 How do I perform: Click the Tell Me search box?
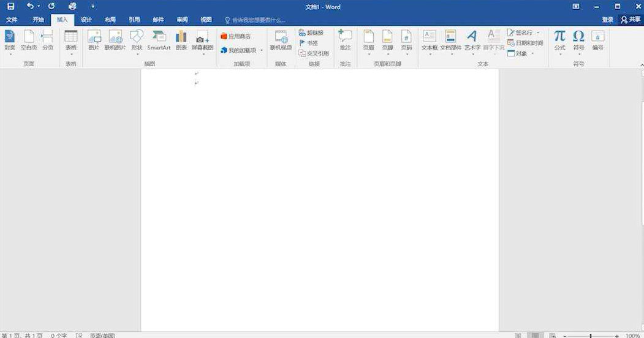[x=255, y=20]
